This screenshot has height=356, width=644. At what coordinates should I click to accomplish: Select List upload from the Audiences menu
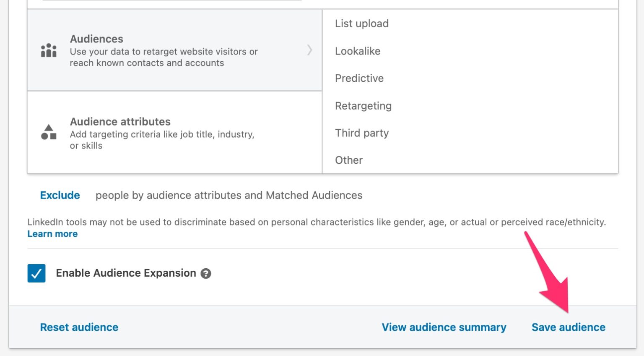click(361, 24)
